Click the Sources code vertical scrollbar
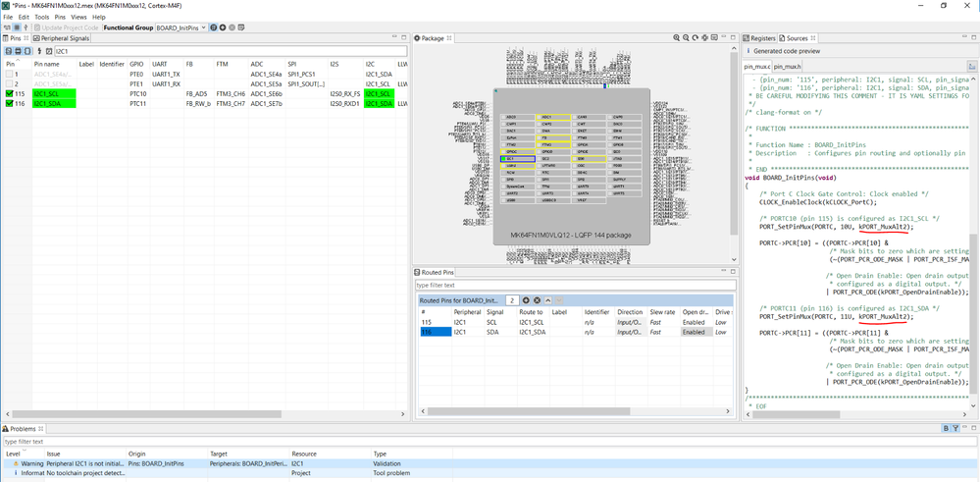 tap(973, 312)
